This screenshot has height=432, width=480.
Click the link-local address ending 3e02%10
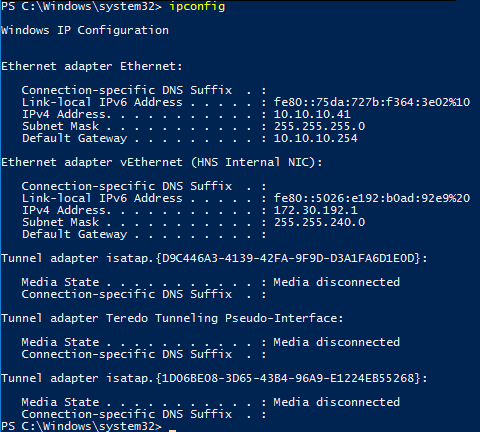[372, 102]
